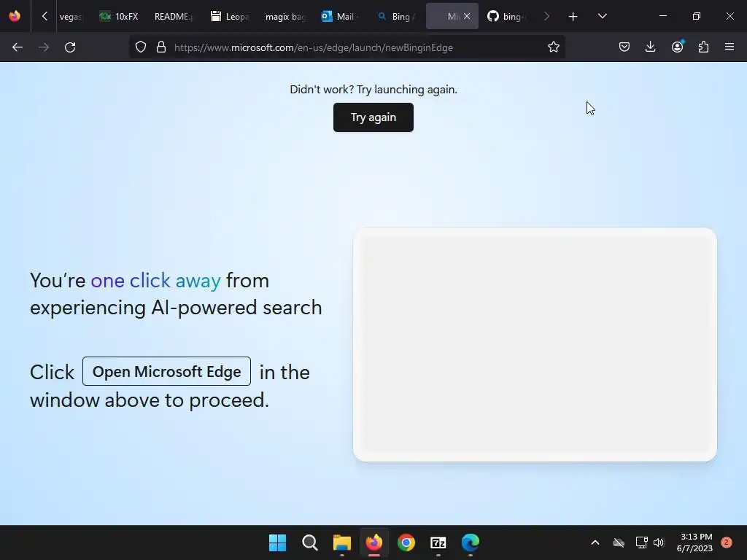Restore down the Firefox window

(x=696, y=16)
